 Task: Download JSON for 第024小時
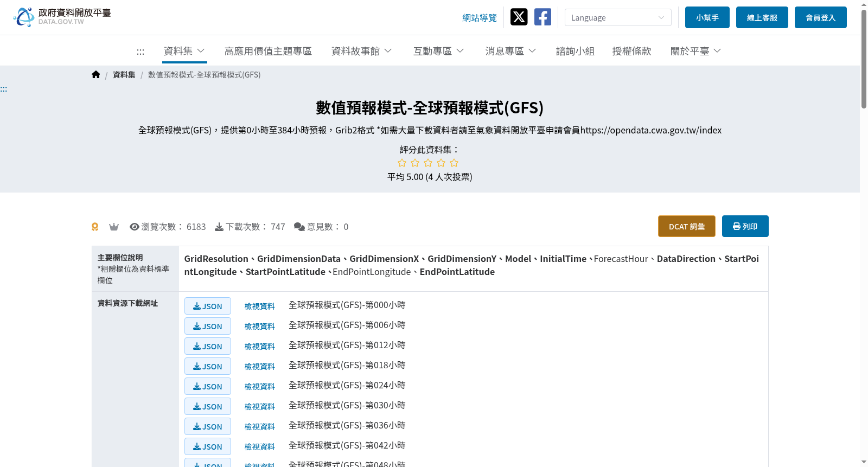tap(208, 386)
